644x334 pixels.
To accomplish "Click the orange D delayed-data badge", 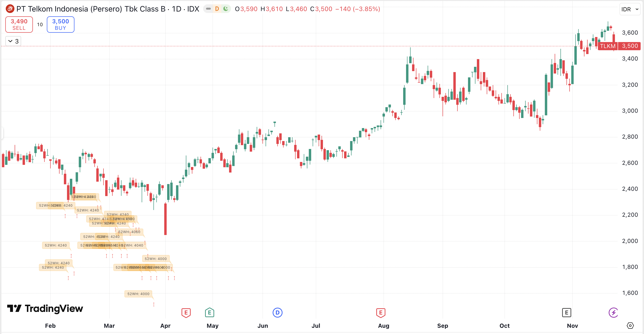I will pyautogui.click(x=217, y=9).
